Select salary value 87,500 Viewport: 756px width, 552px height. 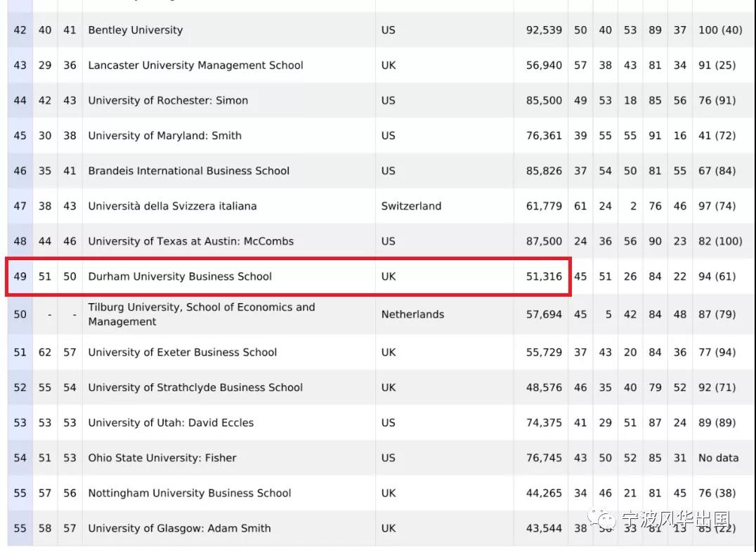(544, 241)
